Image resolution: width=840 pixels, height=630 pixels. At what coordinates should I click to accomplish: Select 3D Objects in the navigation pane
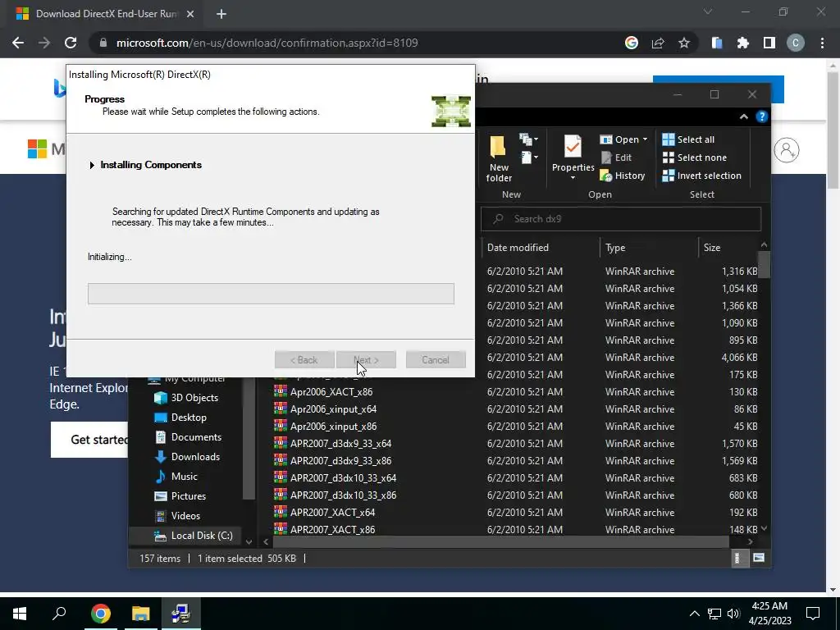coord(186,398)
